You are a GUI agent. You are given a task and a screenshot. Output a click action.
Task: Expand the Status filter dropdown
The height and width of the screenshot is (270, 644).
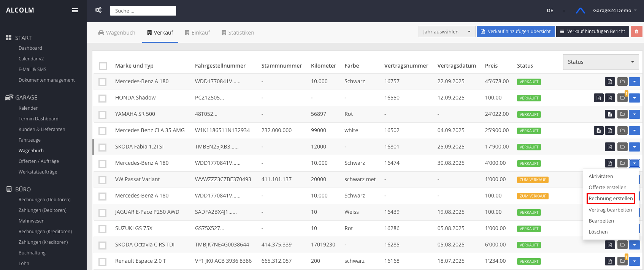(601, 62)
